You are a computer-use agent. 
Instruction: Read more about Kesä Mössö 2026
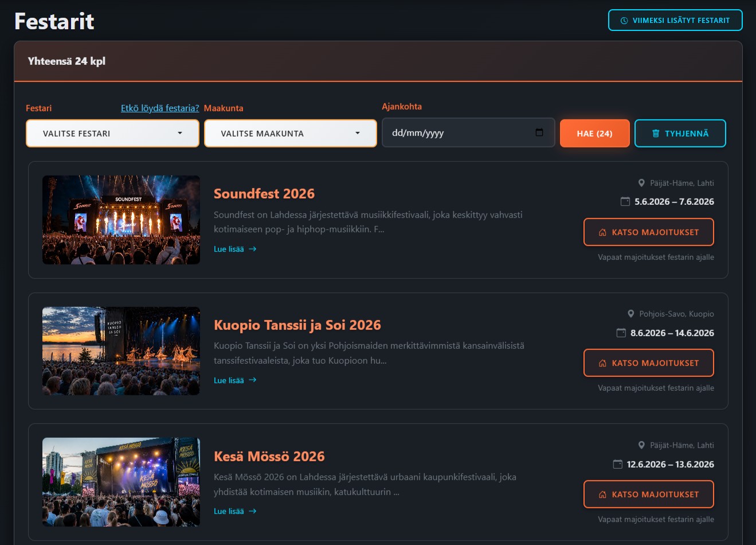[235, 511]
